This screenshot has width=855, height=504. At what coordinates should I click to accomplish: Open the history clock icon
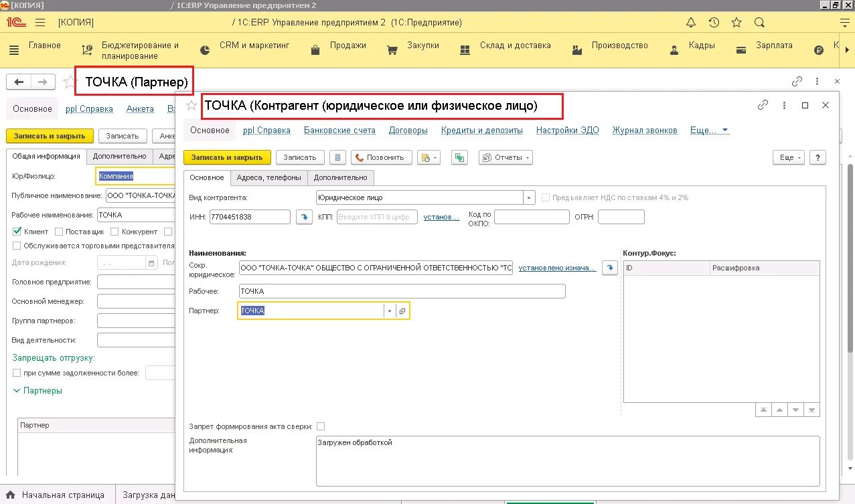714,22
